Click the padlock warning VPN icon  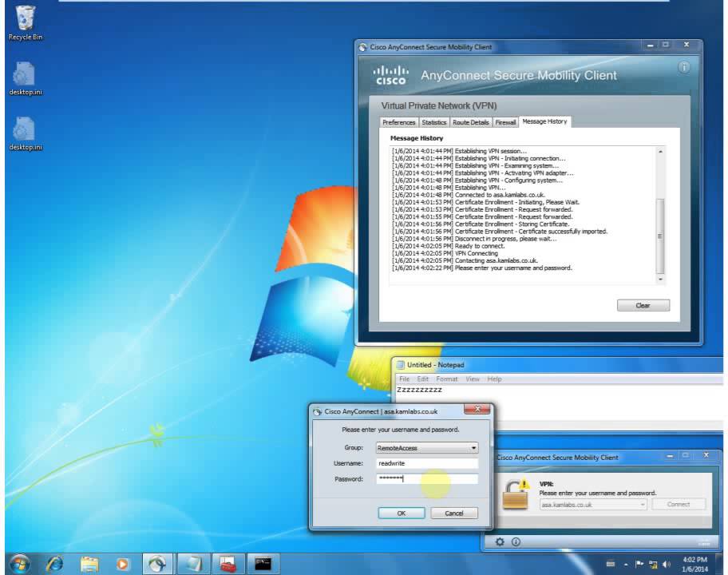516,494
